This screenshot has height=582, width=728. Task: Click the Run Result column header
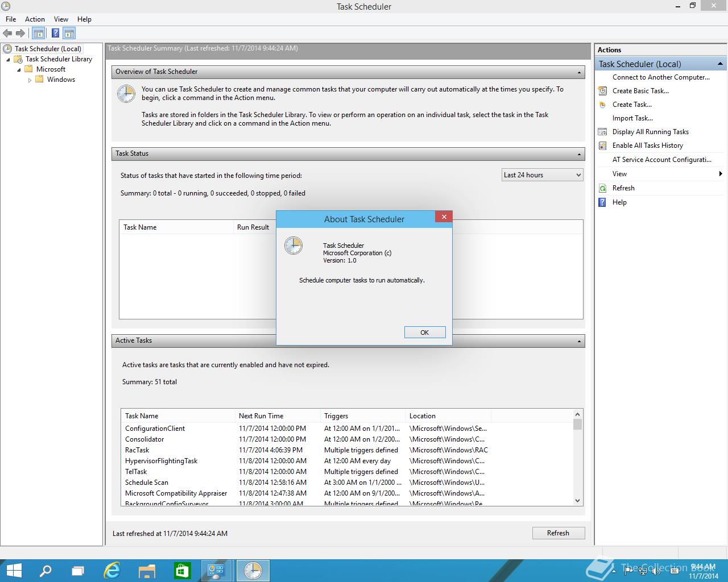point(254,227)
